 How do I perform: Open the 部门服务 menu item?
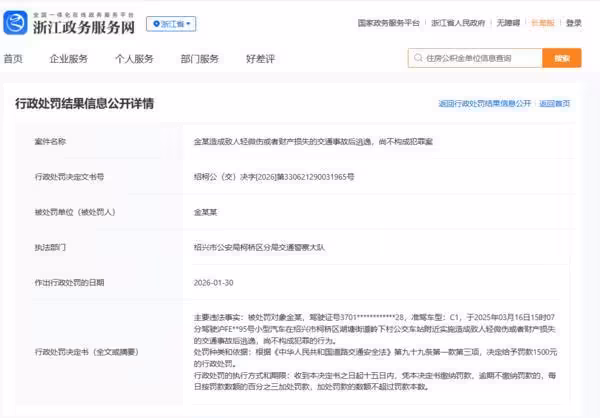(x=200, y=59)
